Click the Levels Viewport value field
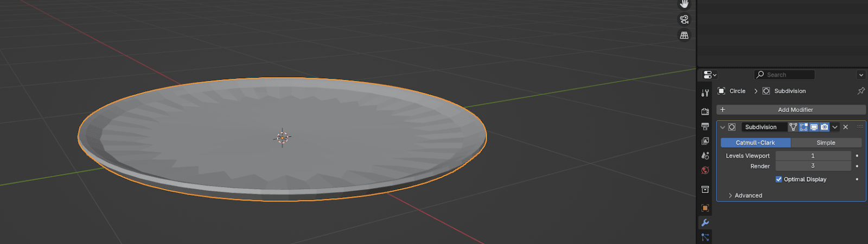The height and width of the screenshot is (244, 868). click(813, 156)
